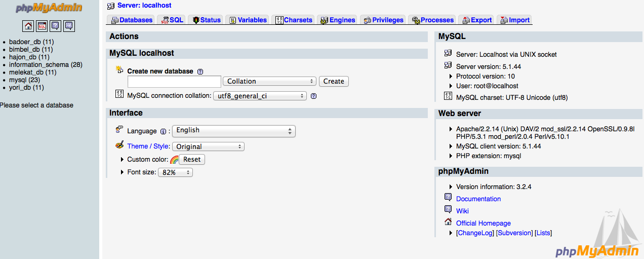Screen dimensions: 644x259
Task: Click the text MySQL client version: 5.1.44
Action: (499, 146)
